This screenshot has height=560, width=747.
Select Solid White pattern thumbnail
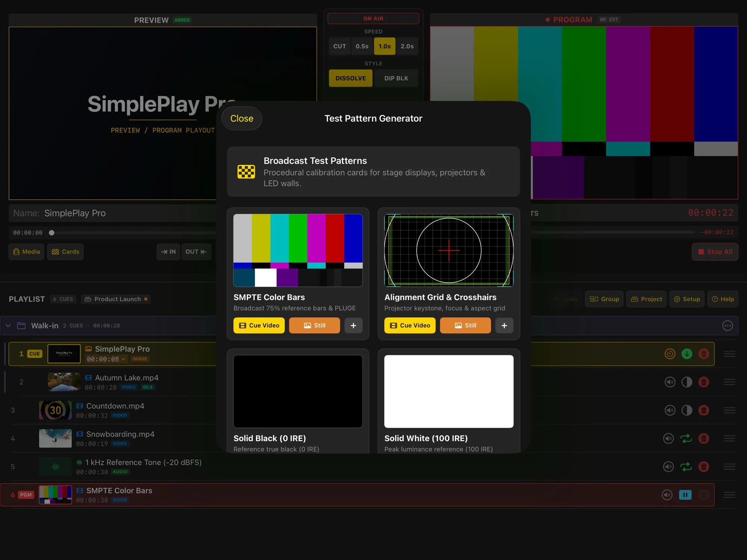click(x=449, y=391)
